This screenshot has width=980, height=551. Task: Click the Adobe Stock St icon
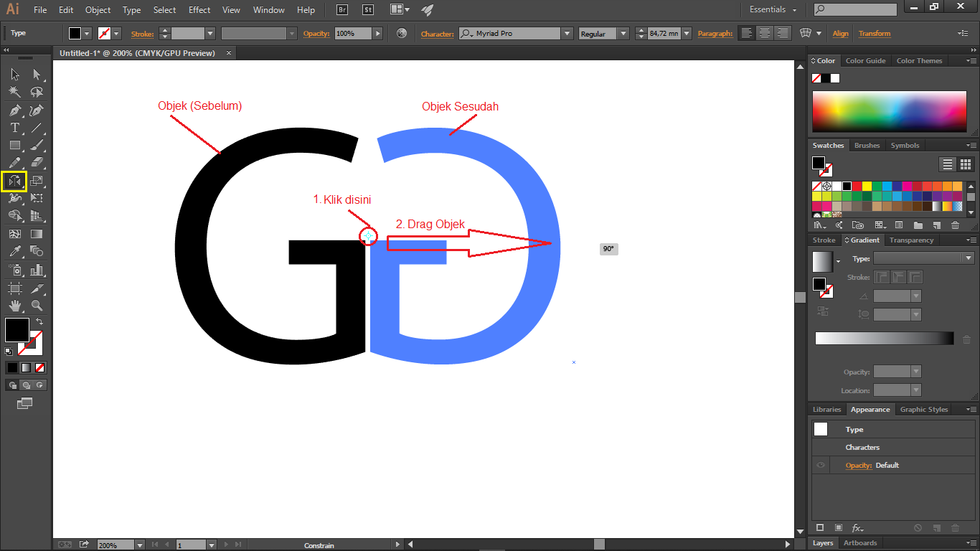(368, 10)
